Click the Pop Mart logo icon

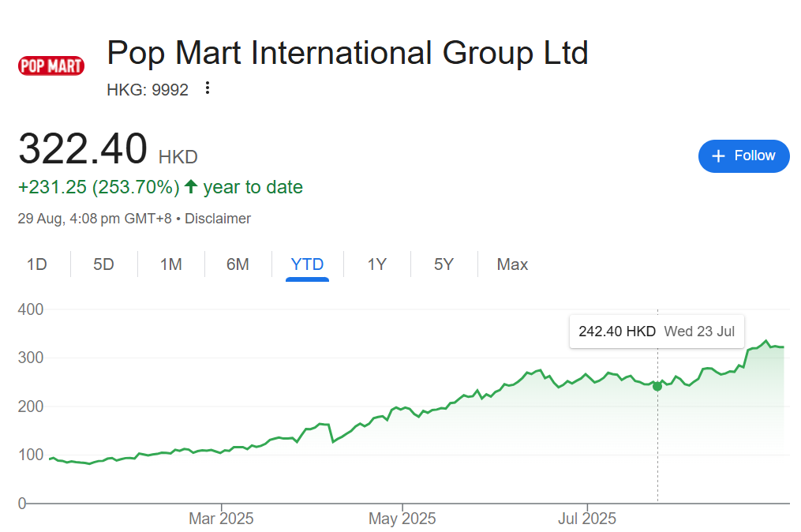click(x=51, y=66)
